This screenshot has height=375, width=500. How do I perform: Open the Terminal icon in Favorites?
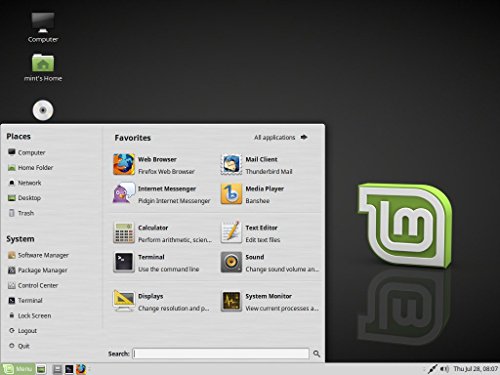tap(124, 262)
